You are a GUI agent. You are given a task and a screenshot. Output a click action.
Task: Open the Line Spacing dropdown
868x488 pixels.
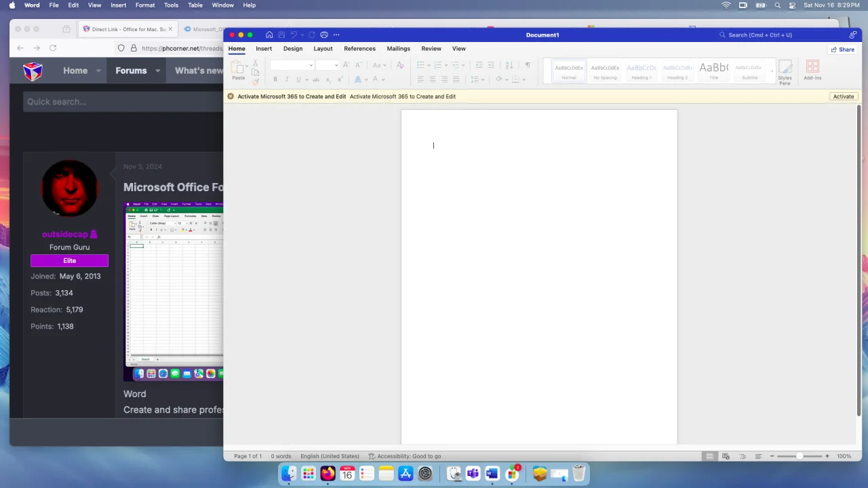click(478, 79)
